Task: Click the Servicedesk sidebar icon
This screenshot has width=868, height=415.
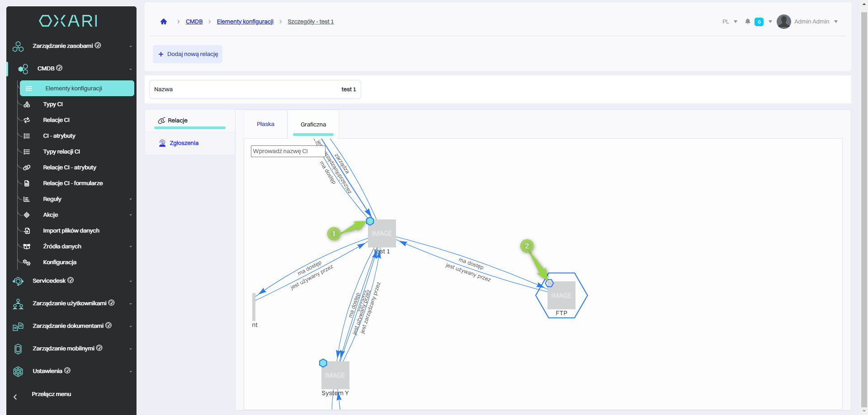Action: point(18,281)
